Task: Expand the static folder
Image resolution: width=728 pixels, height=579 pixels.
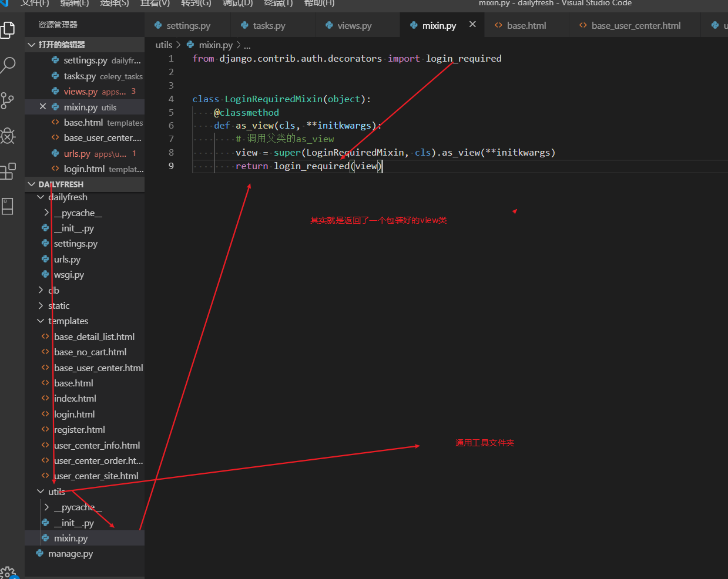Action: [x=58, y=306]
